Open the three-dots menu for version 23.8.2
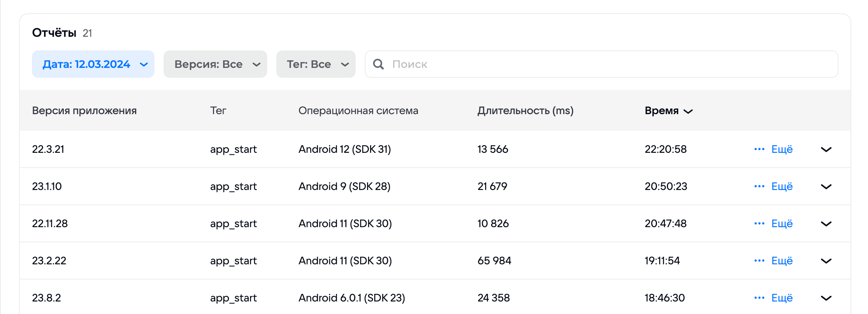The width and height of the screenshot is (868, 314). click(x=759, y=298)
